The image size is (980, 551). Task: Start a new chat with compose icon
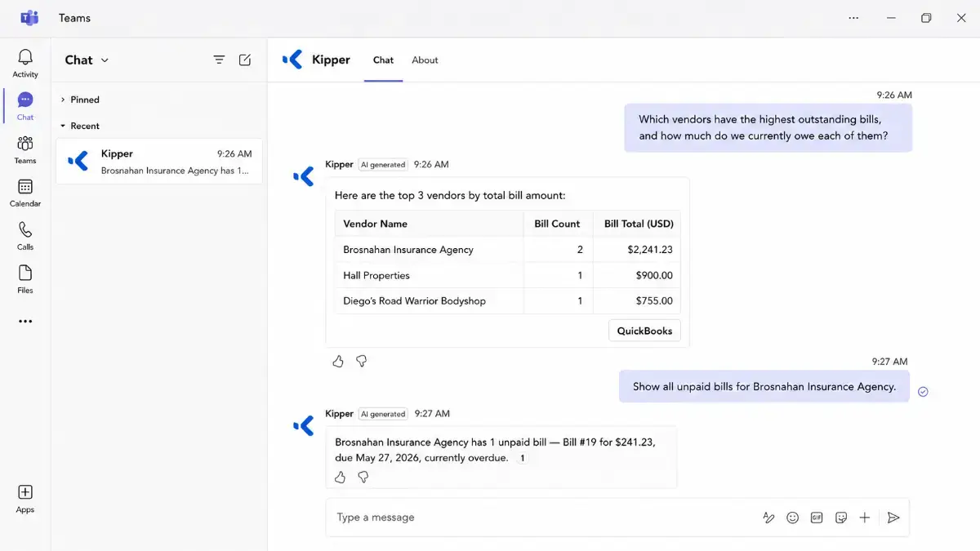click(245, 60)
